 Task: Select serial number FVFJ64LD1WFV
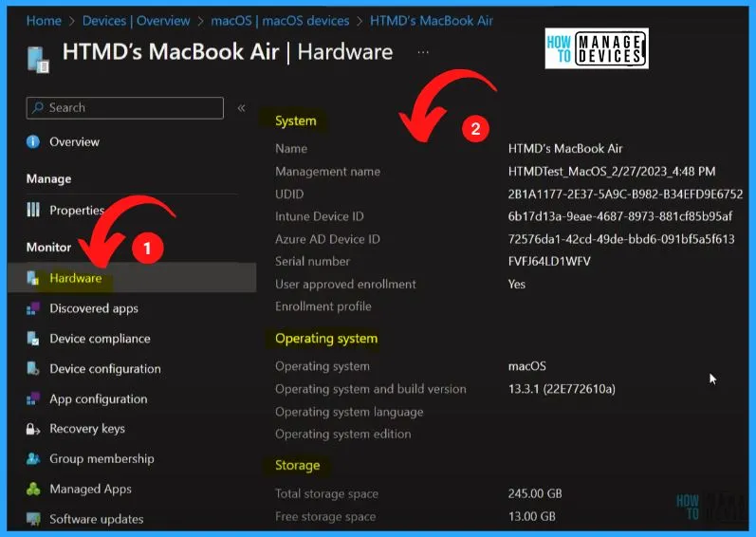pos(549,261)
